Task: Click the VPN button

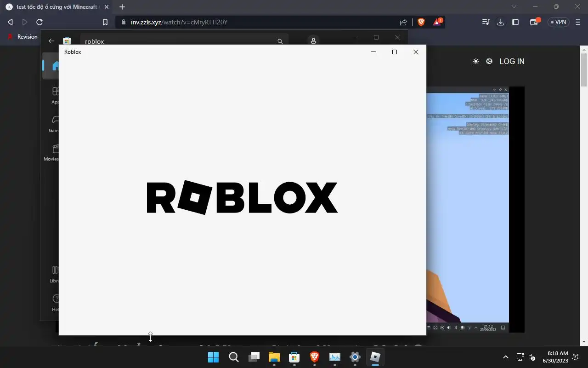Action: [559, 22]
